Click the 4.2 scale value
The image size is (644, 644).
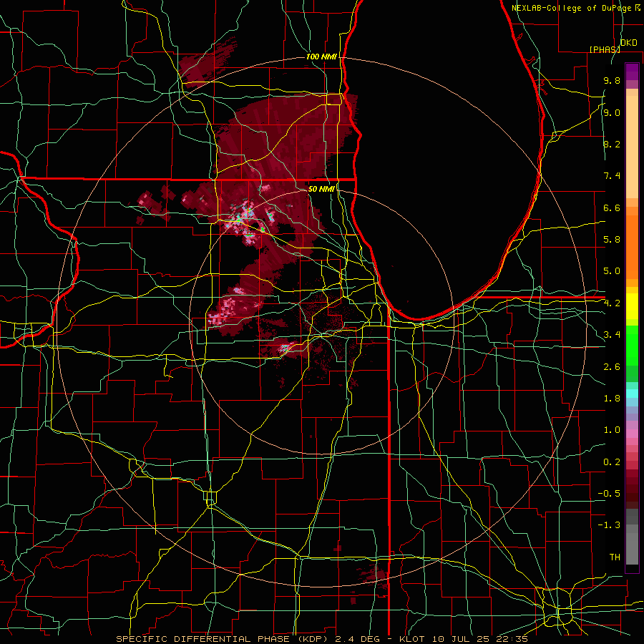[x=612, y=303]
